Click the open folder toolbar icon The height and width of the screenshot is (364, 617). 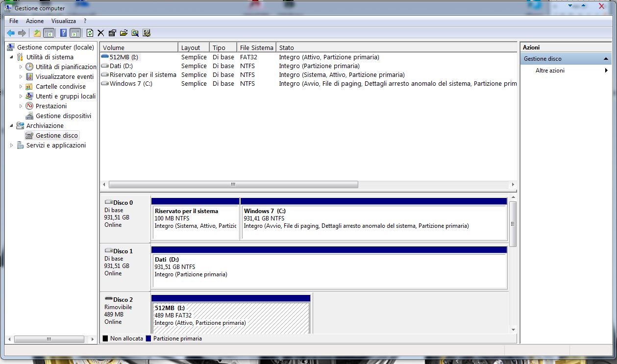point(123,33)
